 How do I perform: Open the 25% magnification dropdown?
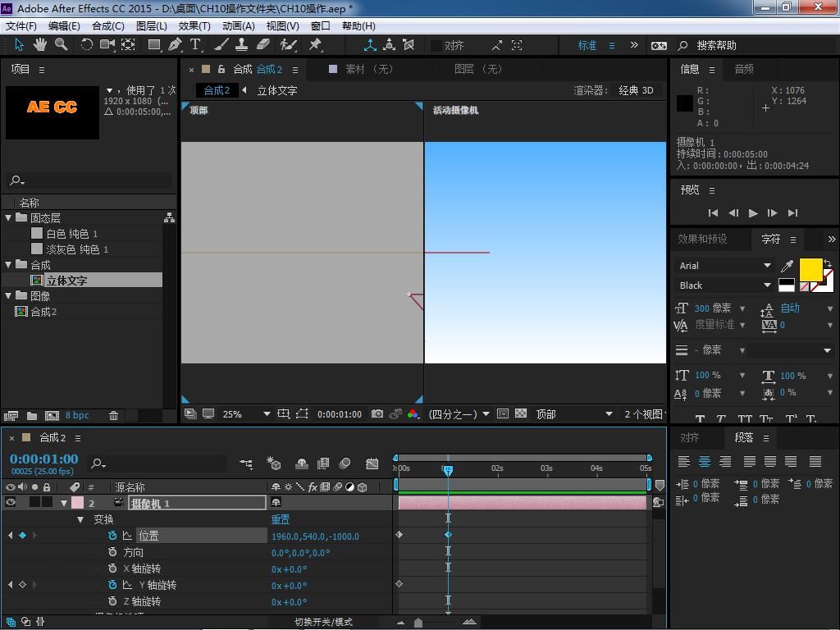pyautogui.click(x=247, y=414)
